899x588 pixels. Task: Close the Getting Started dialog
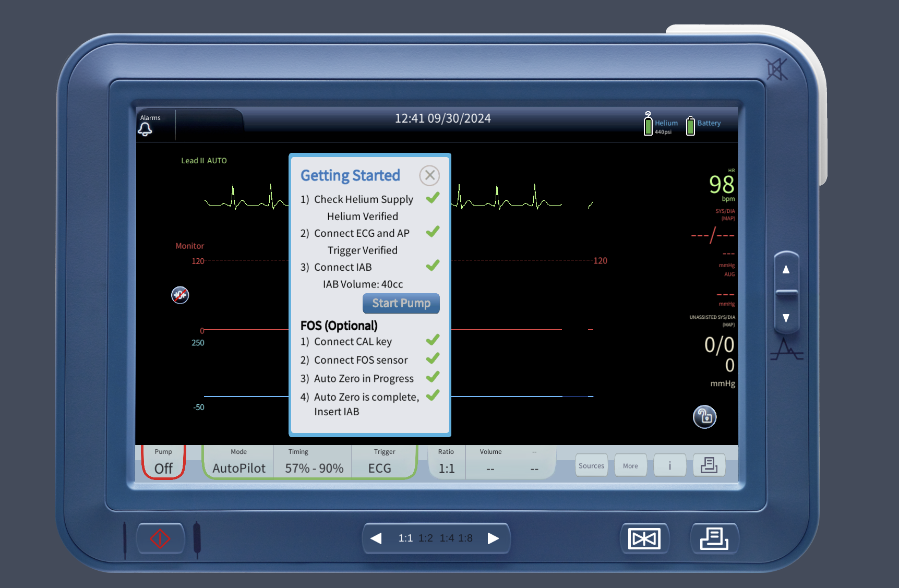(429, 175)
